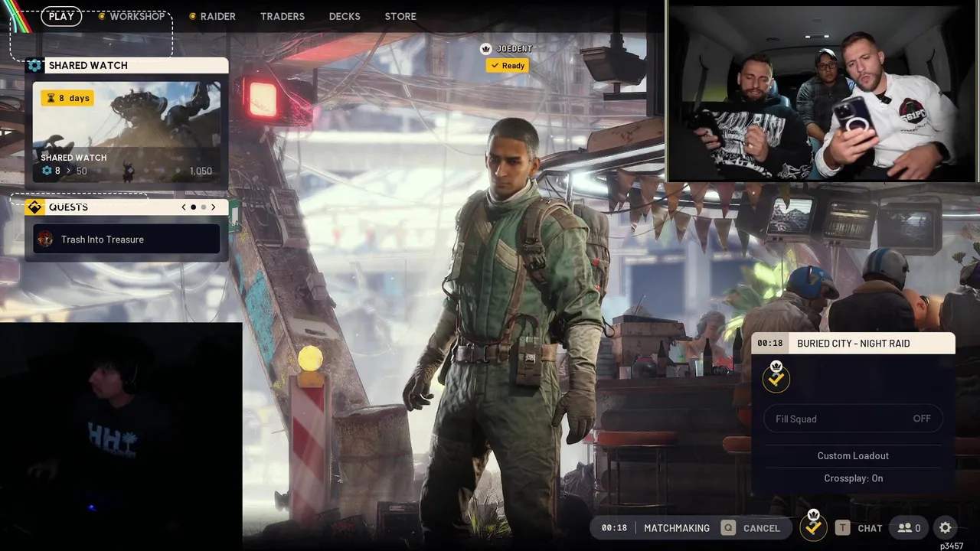Viewport: 980px width, 551px height.
Task: Open Custom Loadout option
Action: point(853,456)
